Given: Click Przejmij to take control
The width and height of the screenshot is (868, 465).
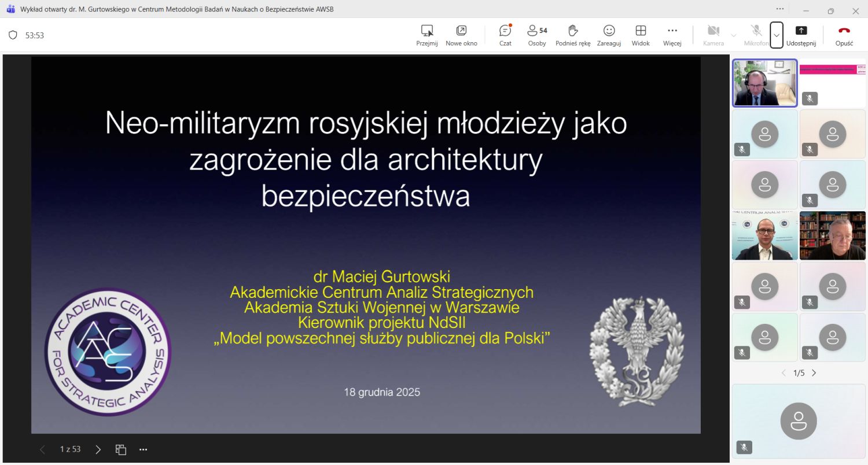Looking at the screenshot, I should [x=426, y=35].
